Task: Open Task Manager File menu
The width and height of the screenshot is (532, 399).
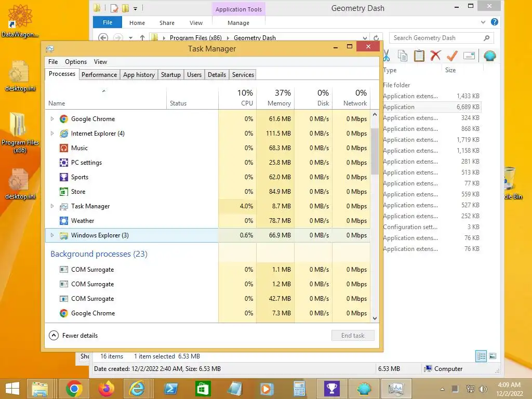Action: tap(53, 62)
